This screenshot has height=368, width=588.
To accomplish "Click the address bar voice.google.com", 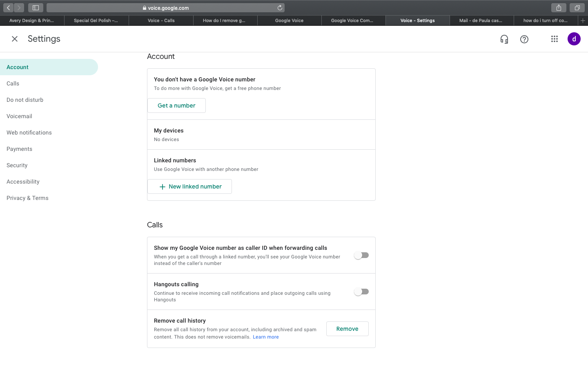I will 166,8.
